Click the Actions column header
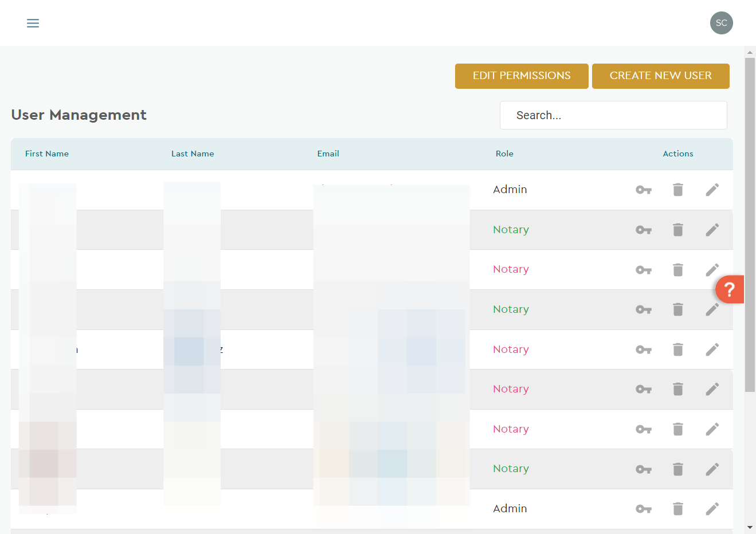 pos(678,154)
